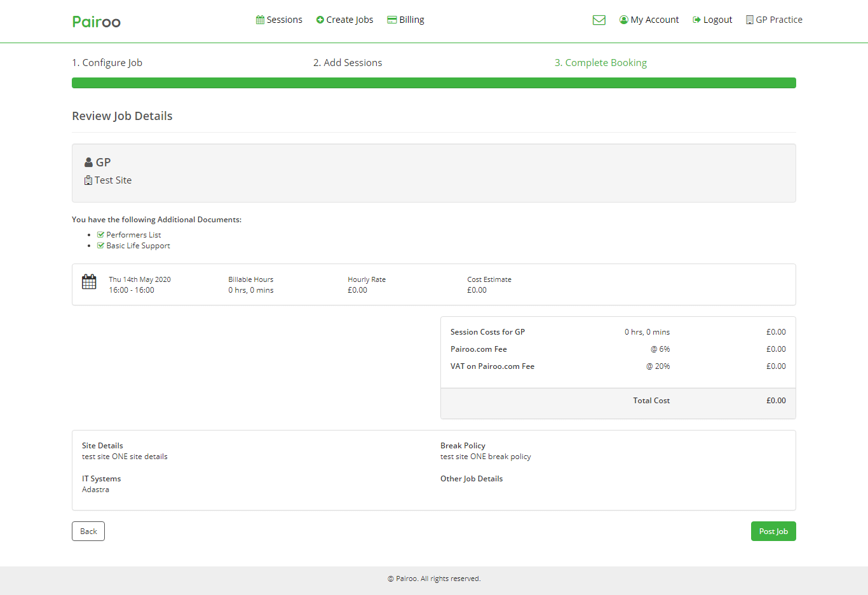Viewport: 868px width, 595px height.
Task: Open the envelope messages icon
Action: 599,20
